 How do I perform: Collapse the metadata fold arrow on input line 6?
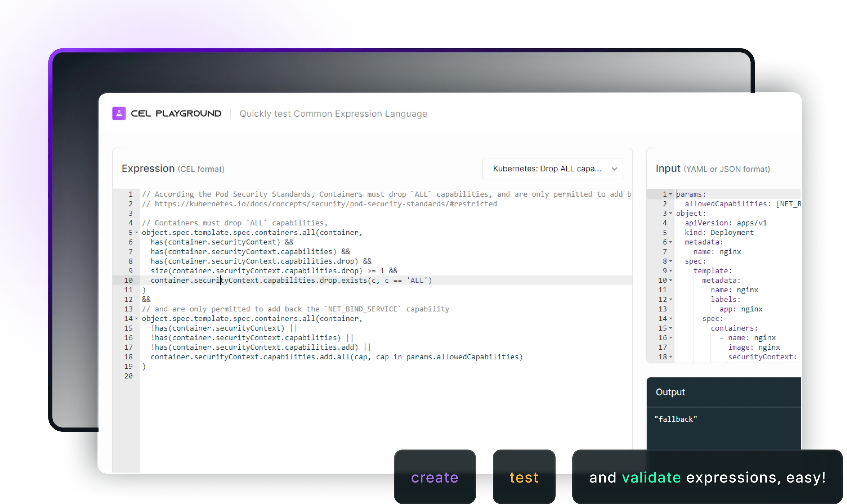671,242
